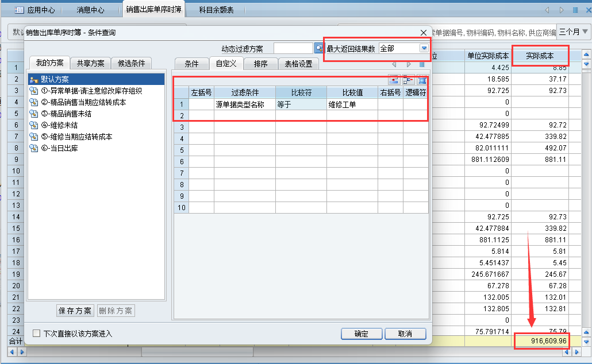592x364 pixels.
Task: Click the main window tab list icon
Action: tap(575, 10)
